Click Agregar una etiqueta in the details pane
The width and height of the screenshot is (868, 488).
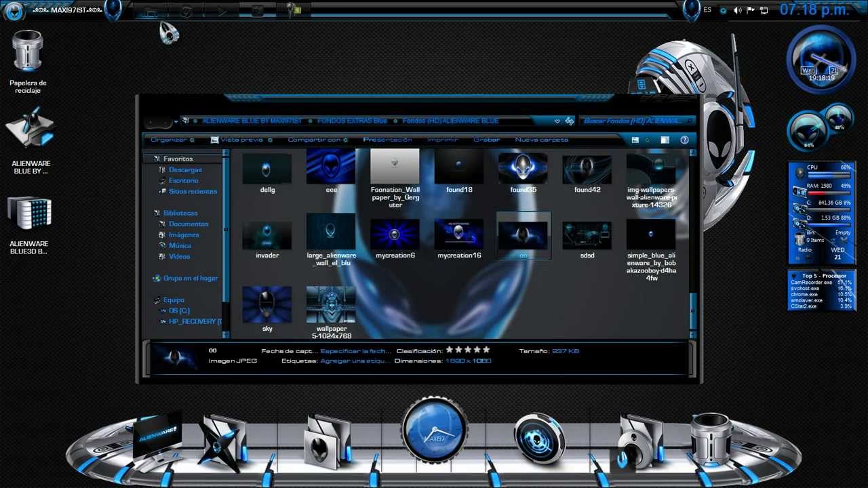click(x=354, y=361)
